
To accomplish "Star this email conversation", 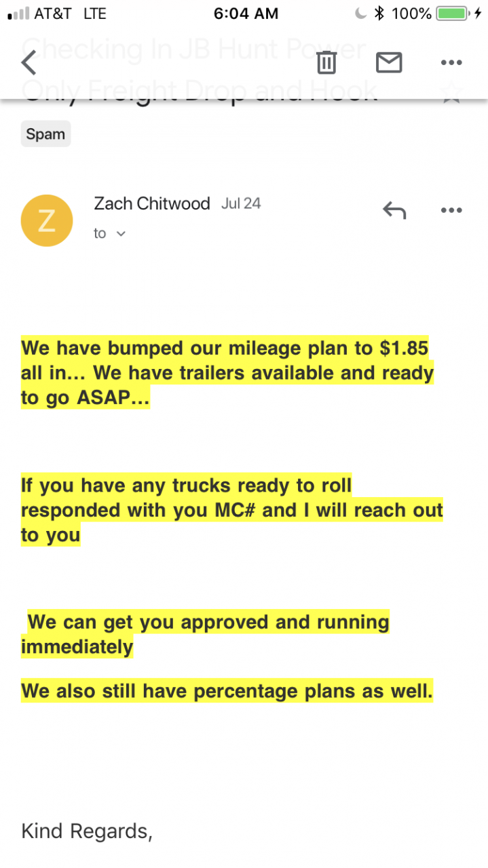I will tap(451, 93).
